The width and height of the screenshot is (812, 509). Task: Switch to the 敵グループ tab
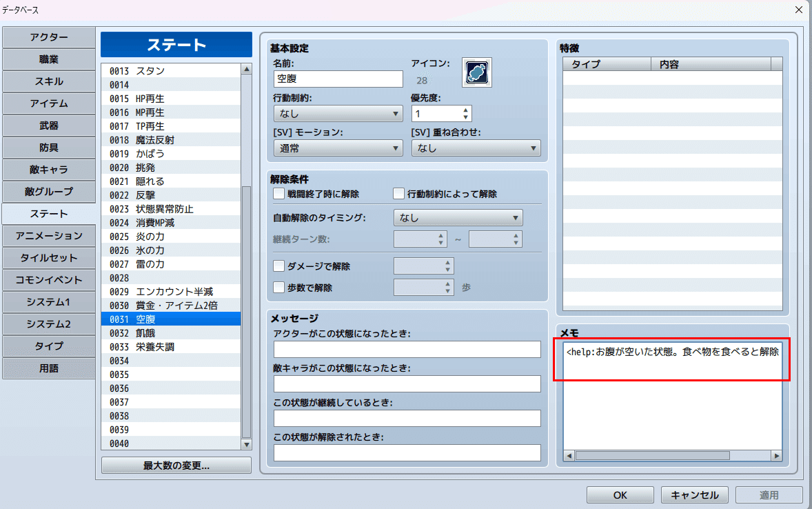click(x=49, y=192)
